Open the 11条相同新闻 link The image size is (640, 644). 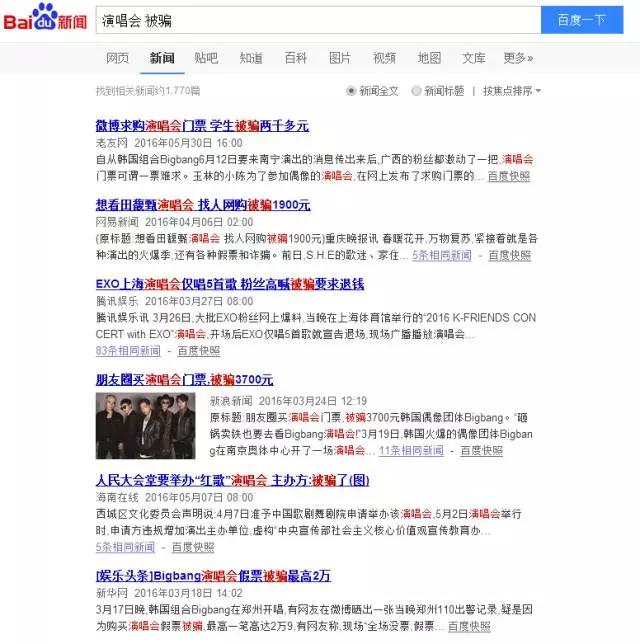[x=411, y=451]
